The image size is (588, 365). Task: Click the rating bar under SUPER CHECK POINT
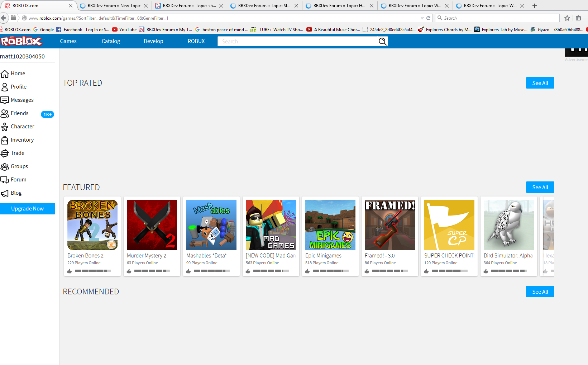coord(450,271)
